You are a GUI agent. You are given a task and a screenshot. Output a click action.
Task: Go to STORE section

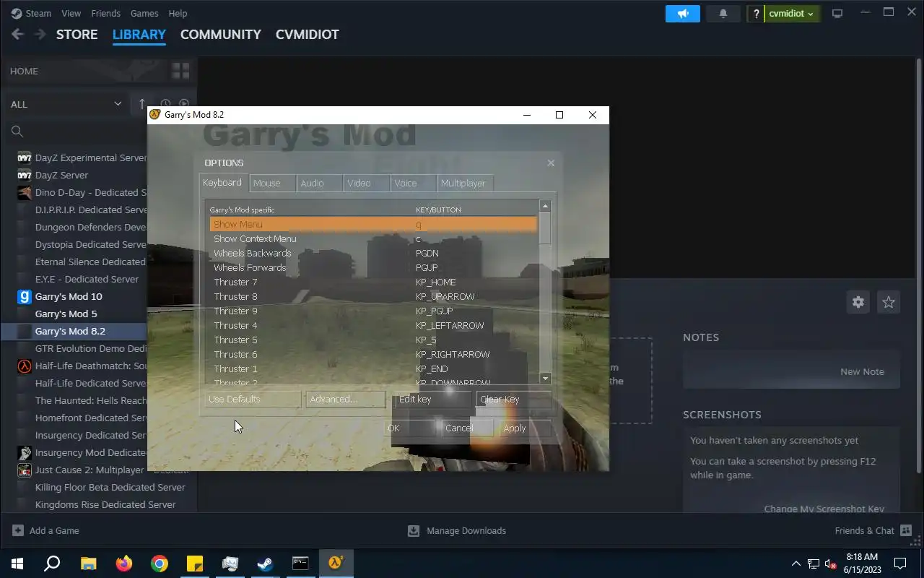pyautogui.click(x=77, y=34)
